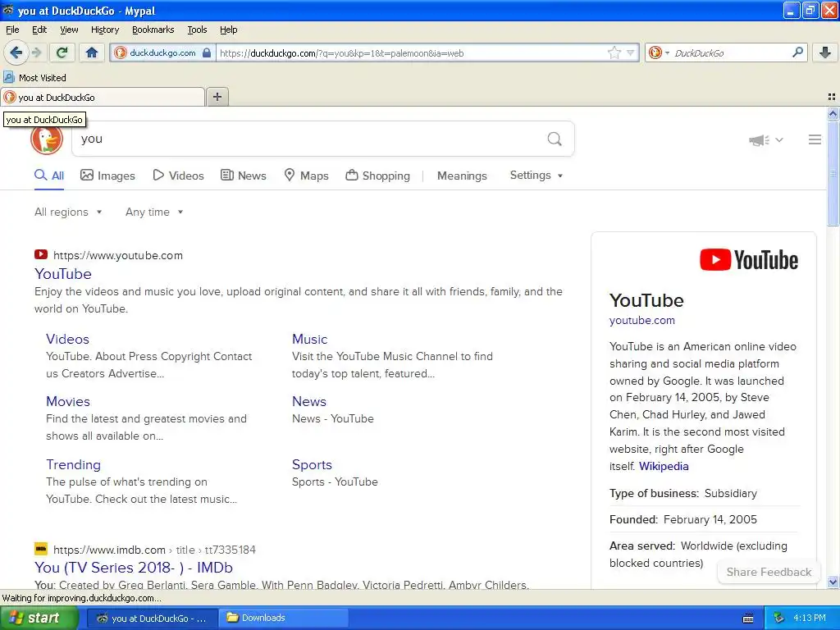The height and width of the screenshot is (630, 840).
Task: Select the Mypal DuckDuckGo taskbar button
Action: tap(152, 618)
